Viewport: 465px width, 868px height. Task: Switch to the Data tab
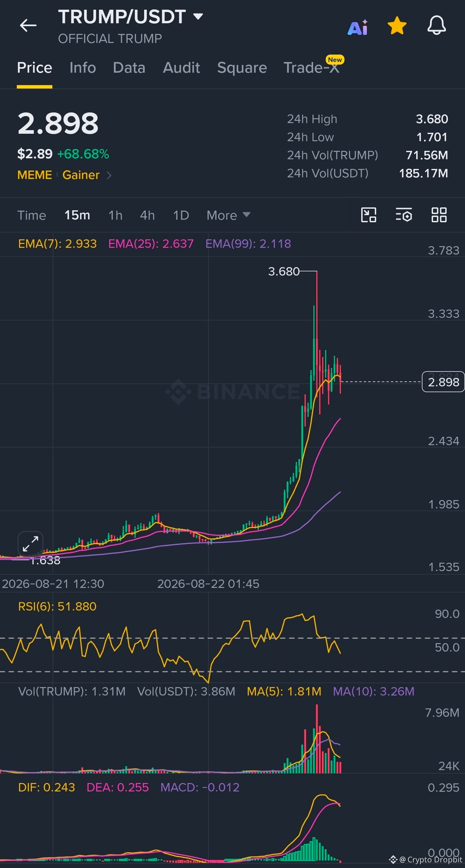coord(129,68)
